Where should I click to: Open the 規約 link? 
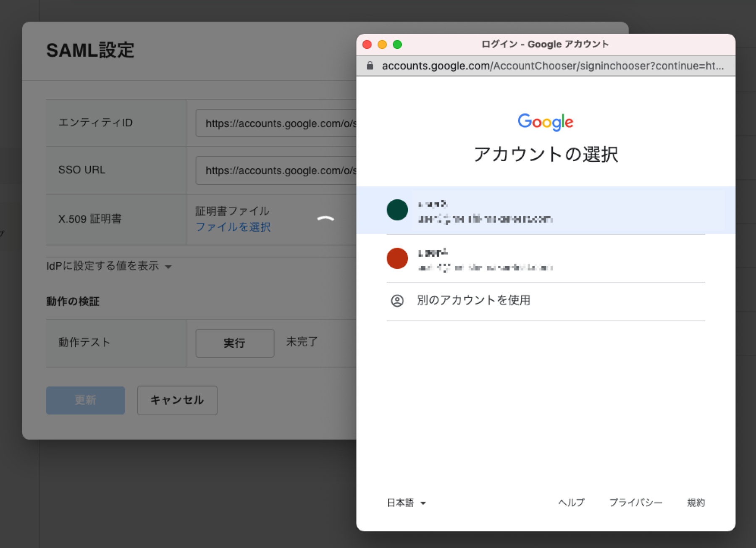click(x=696, y=503)
